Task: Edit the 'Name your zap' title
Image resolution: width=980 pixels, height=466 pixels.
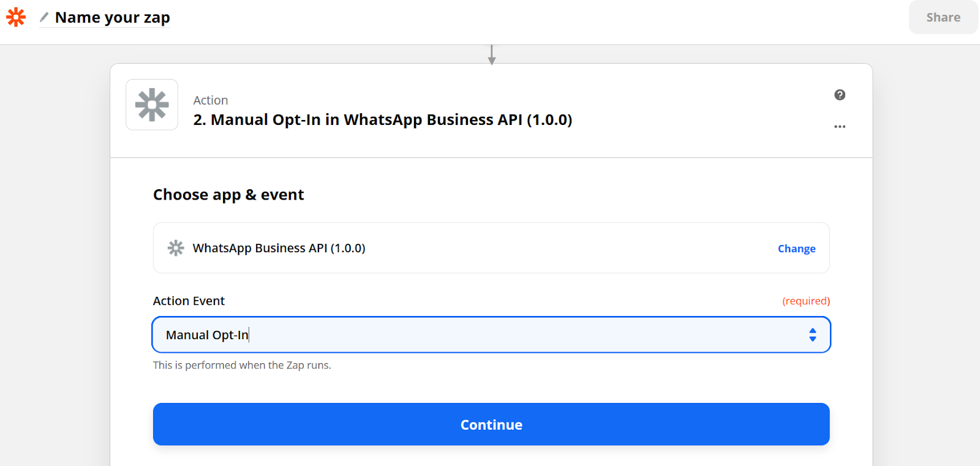Action: click(113, 17)
